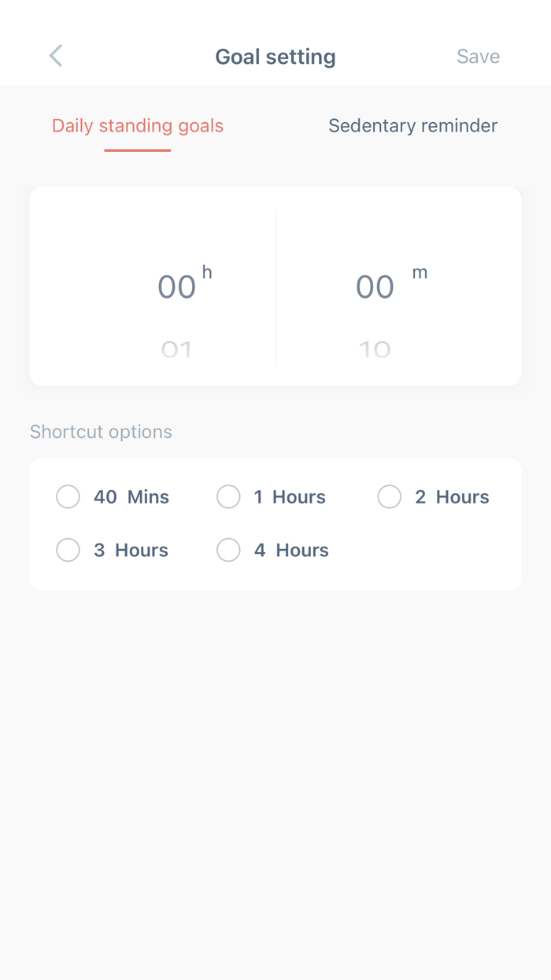Click the back arrow icon
Screen dimensions: 551x980
[x=55, y=56]
